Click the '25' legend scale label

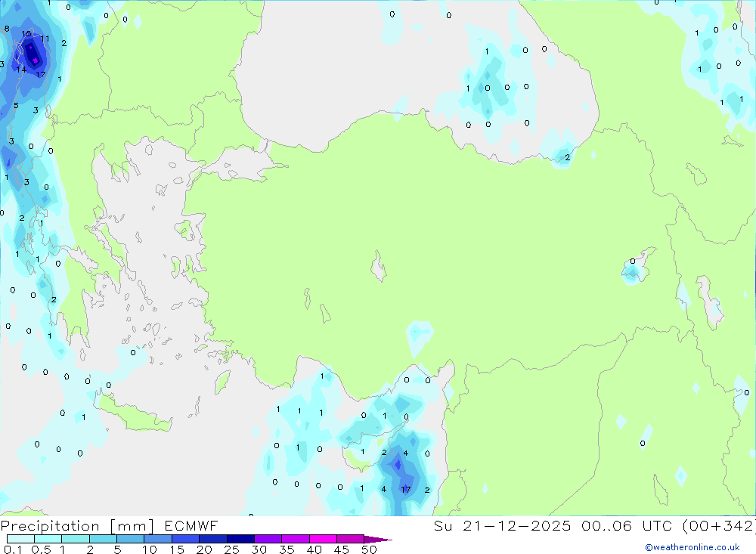231,549
